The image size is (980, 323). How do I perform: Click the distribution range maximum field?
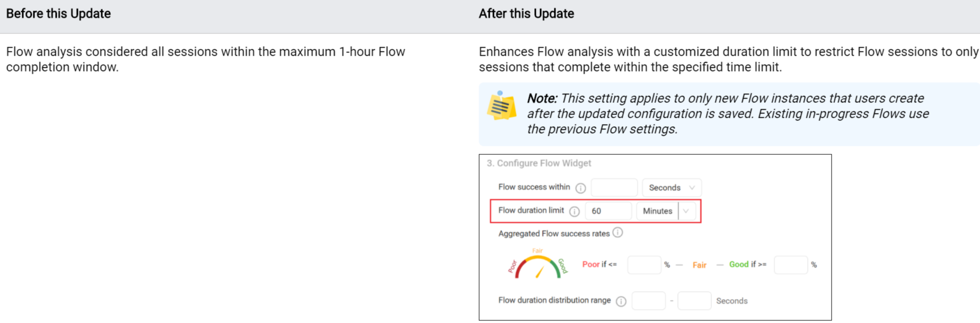coord(694,301)
